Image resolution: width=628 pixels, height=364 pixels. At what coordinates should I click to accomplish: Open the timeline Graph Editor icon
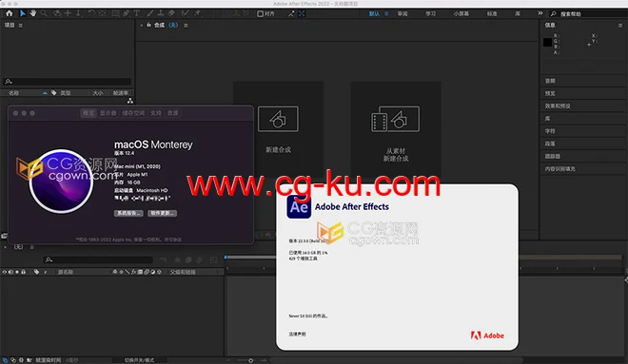[214, 260]
